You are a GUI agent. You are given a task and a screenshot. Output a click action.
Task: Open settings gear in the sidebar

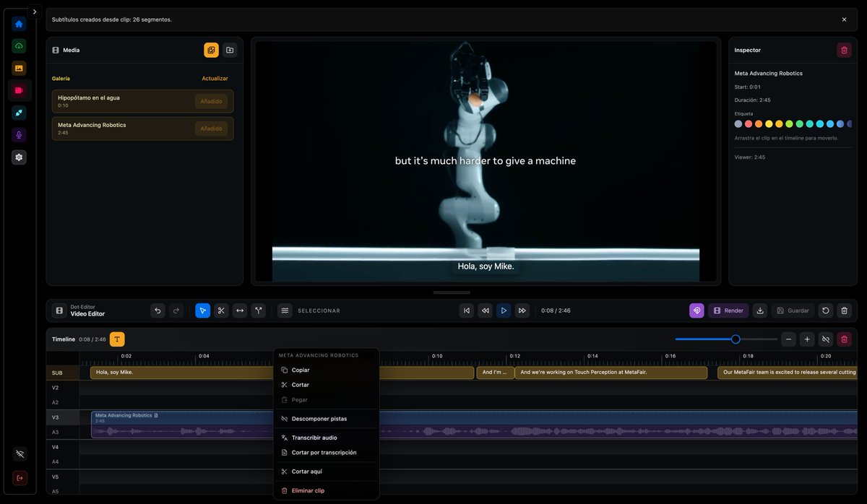[19, 157]
